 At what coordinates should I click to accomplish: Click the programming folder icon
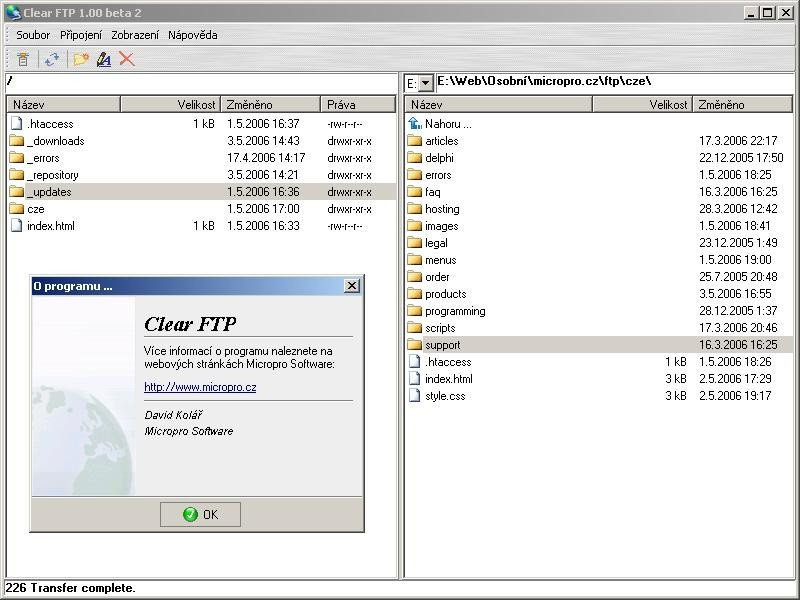point(415,311)
